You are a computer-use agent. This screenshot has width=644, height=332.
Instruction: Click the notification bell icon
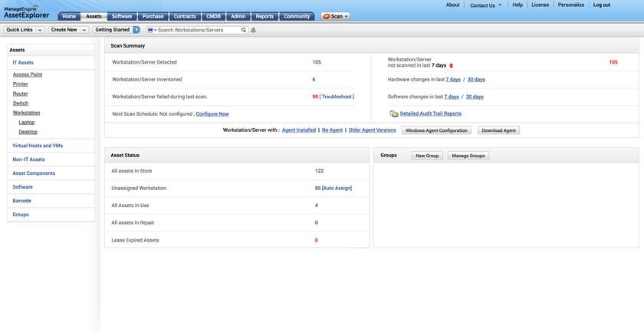pos(254,30)
